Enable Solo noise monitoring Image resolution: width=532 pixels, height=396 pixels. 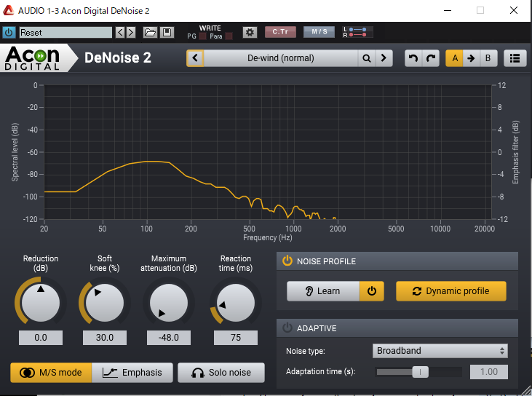click(221, 373)
